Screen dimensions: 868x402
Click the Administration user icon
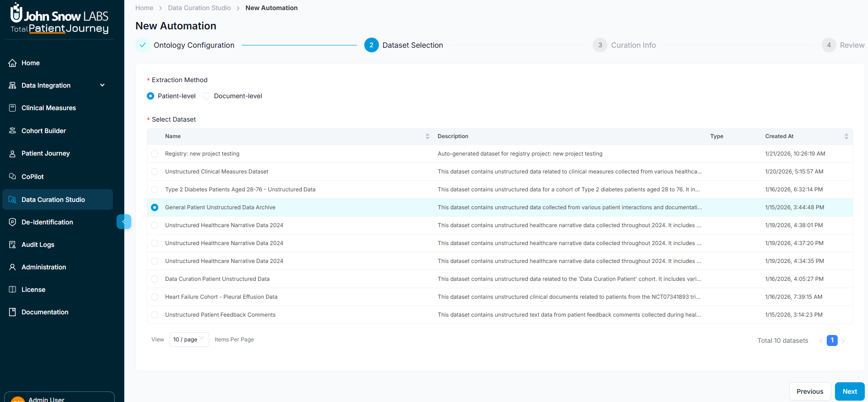[12, 267]
